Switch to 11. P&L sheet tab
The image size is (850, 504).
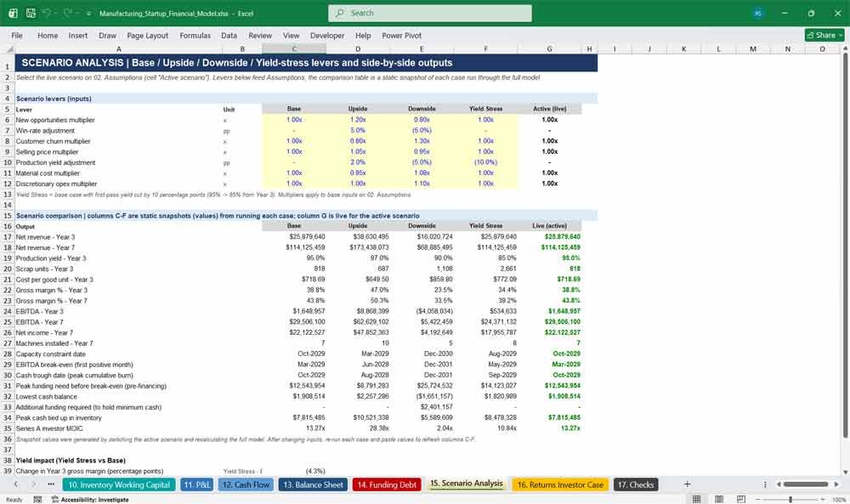point(197,485)
